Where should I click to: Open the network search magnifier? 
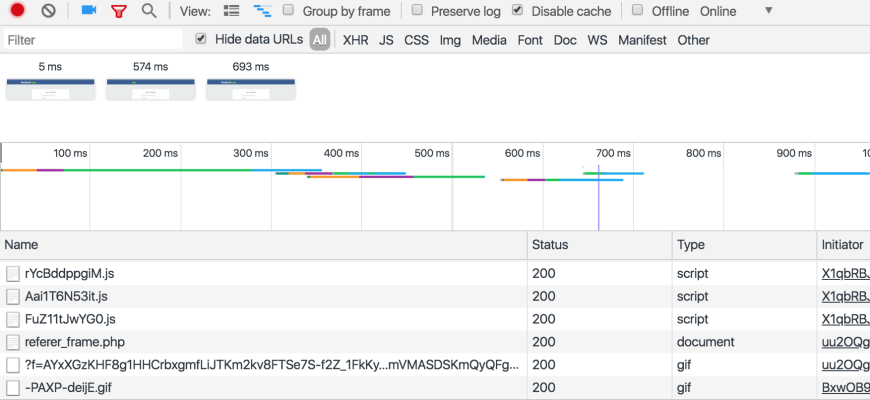point(149,11)
